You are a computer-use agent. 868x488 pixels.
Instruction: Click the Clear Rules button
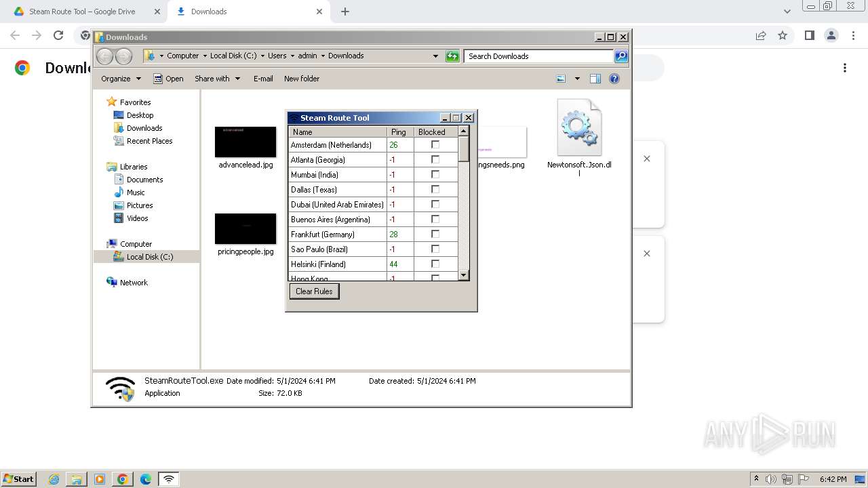click(314, 291)
